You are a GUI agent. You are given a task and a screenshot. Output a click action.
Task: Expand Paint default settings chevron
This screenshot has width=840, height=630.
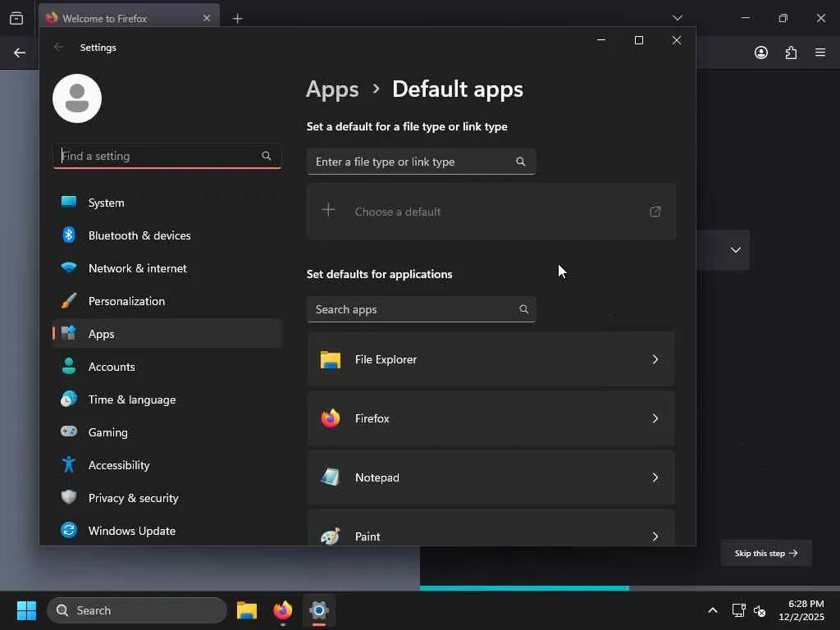pos(655,536)
